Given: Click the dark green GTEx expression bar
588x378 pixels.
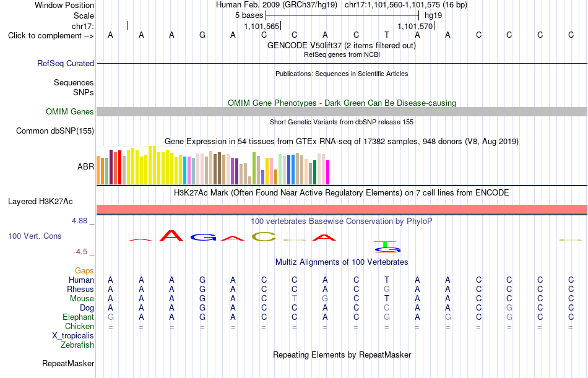Looking at the screenshot, I should (x=314, y=173).
